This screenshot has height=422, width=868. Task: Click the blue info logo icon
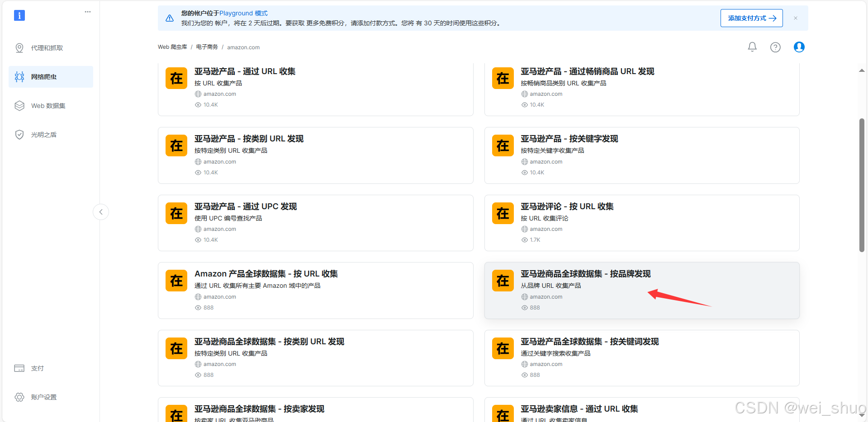click(x=19, y=15)
